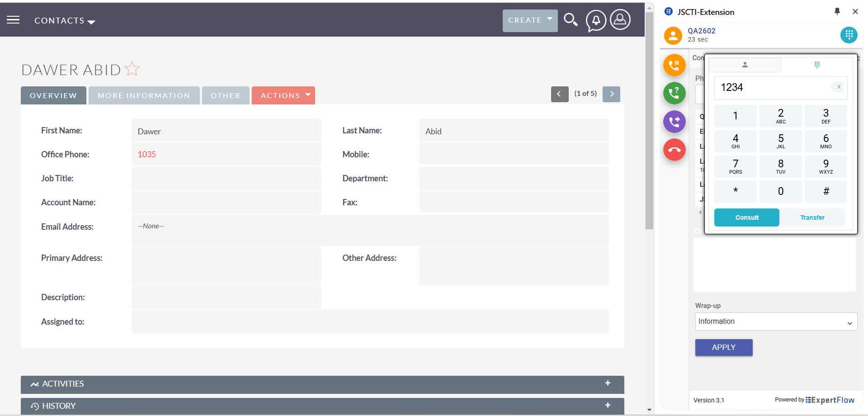Viewport: 868px width, 416px height.
Task: Start a consult call using the green phone icon
Action: (x=674, y=93)
